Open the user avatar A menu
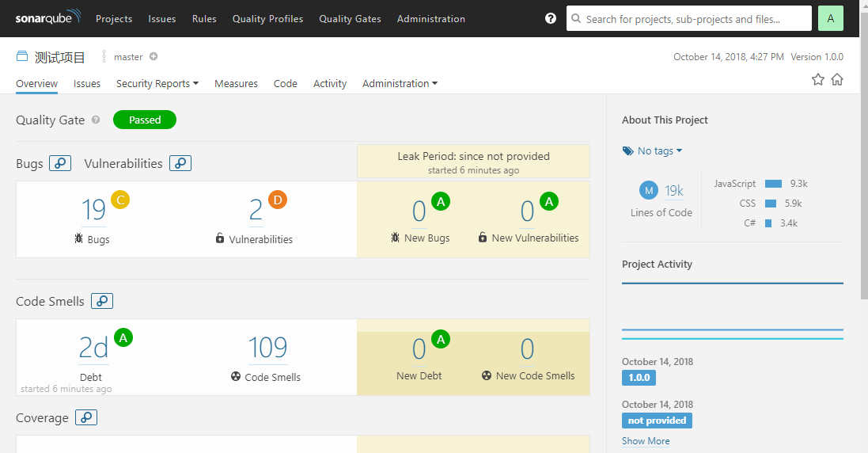 pos(830,18)
